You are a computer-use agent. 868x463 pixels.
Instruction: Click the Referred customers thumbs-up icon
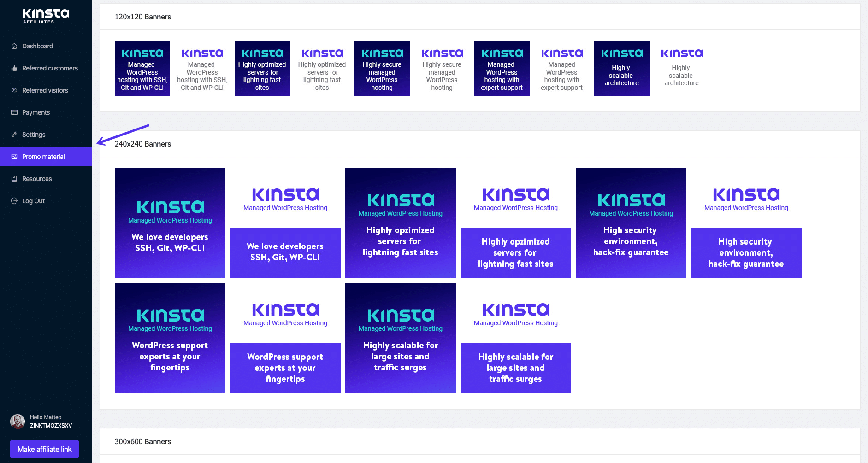14,68
